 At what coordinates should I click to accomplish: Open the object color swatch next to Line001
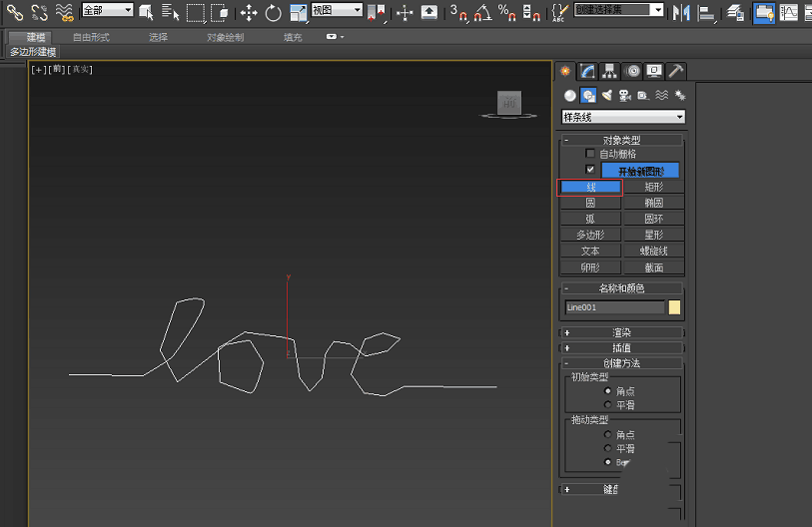click(x=674, y=307)
